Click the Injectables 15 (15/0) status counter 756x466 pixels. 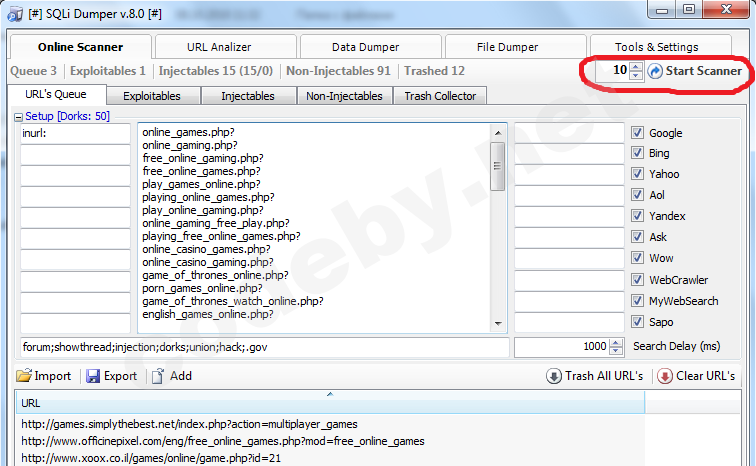point(216,71)
